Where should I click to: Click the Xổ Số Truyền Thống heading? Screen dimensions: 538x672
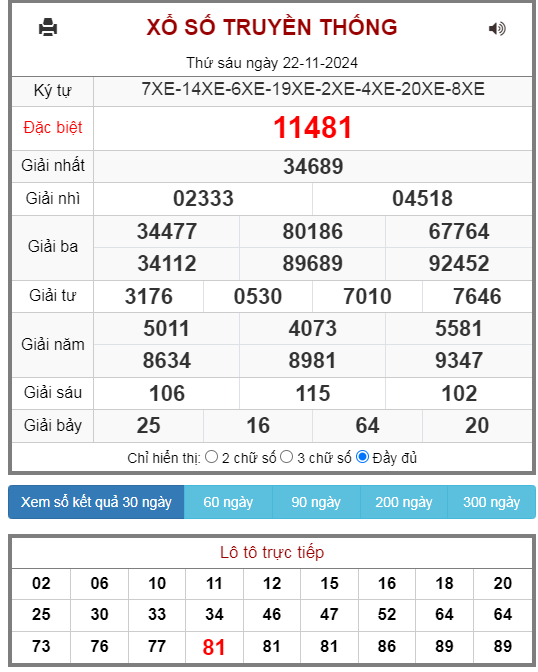pos(272,27)
